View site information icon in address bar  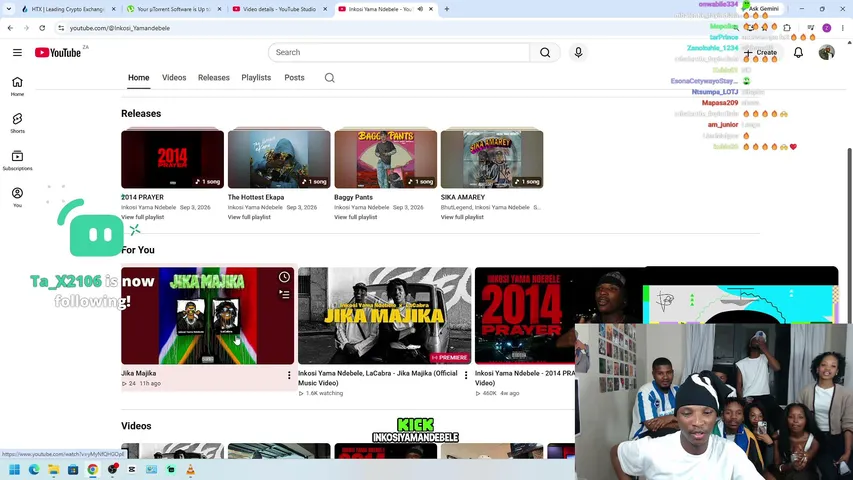pos(61,28)
